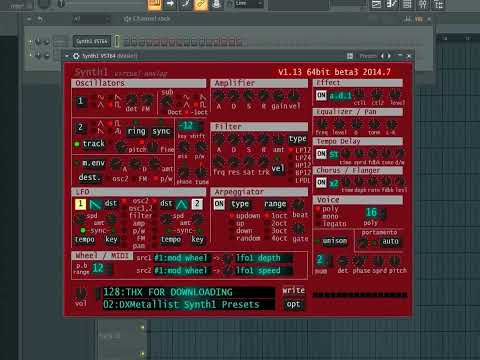Screen dimensions: 480x360
Task: Open the plugin options gear icon in Synth1 title bar
Action: click(76, 56)
